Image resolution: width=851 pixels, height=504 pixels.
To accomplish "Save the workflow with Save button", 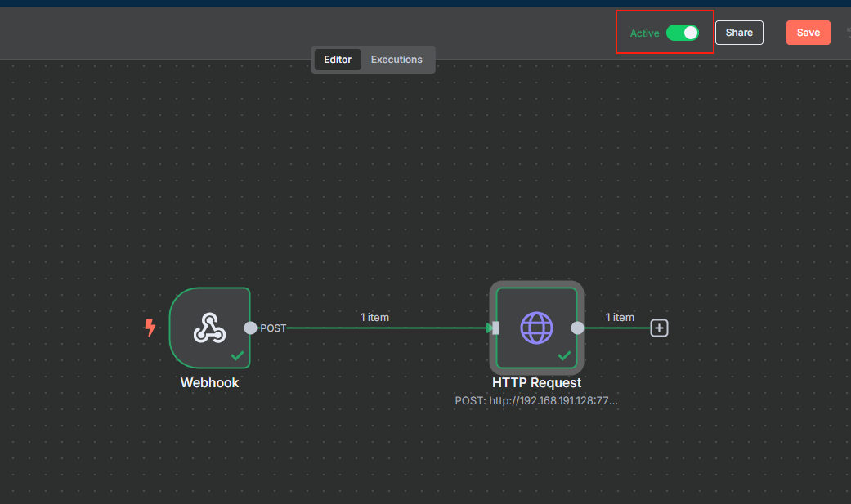I will point(808,33).
